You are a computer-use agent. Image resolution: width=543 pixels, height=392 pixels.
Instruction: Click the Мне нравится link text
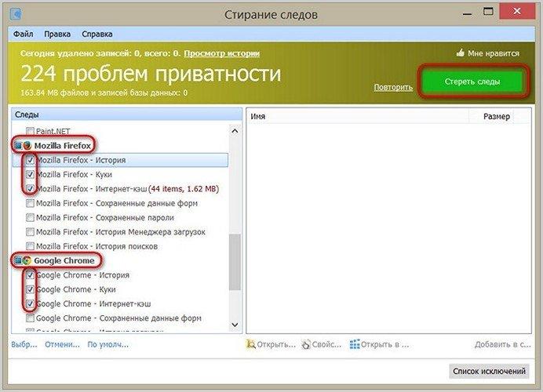point(493,53)
